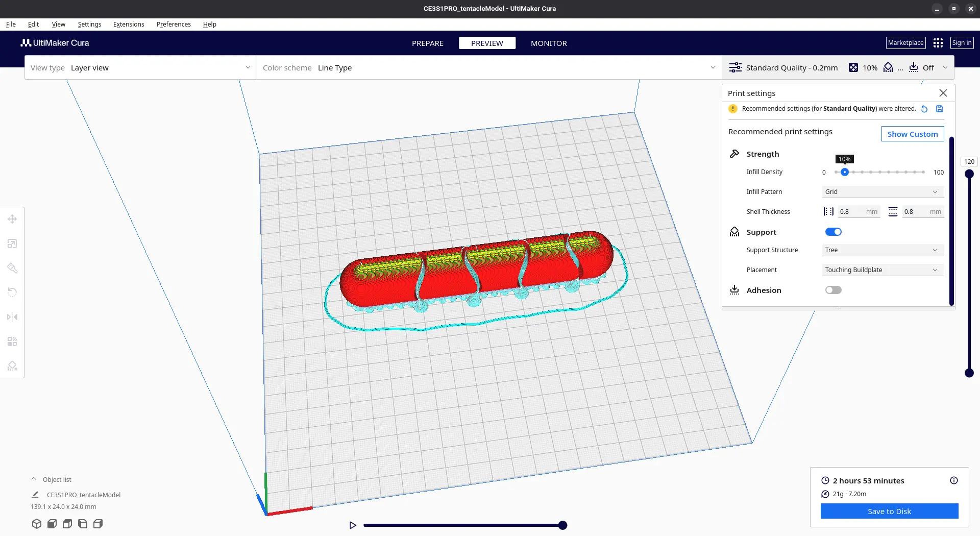Click the layer slider bottom handle
Viewport: 980px width, 536px height.
point(969,373)
